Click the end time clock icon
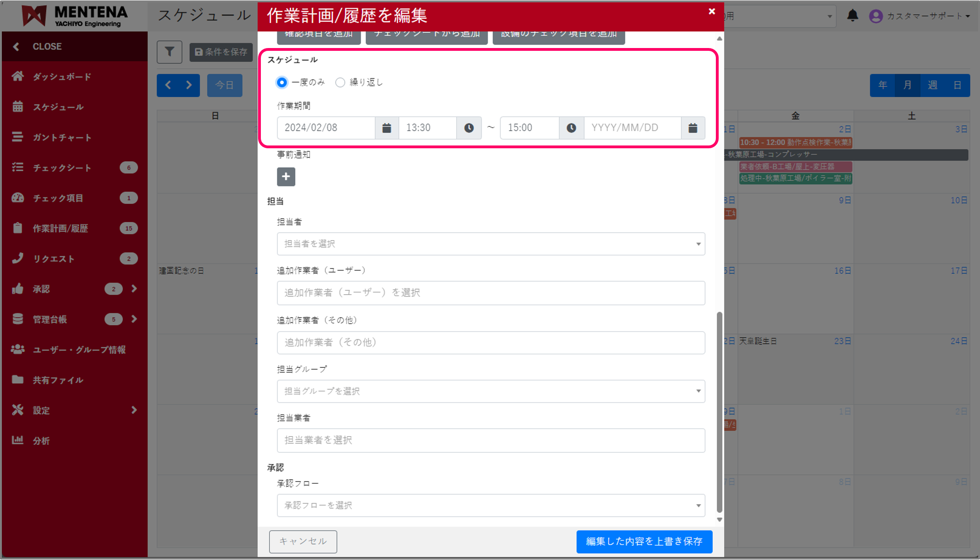 571,128
